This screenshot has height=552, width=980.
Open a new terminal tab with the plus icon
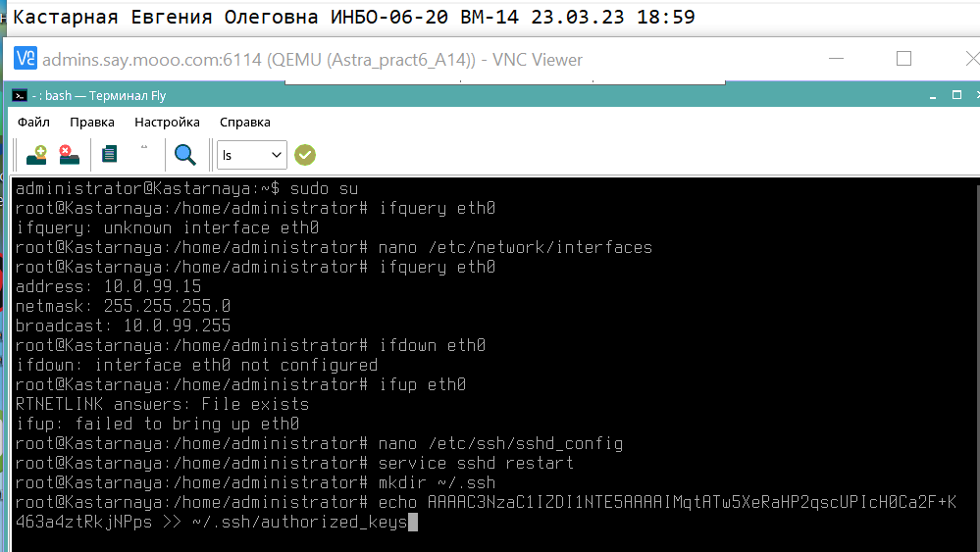(36, 155)
